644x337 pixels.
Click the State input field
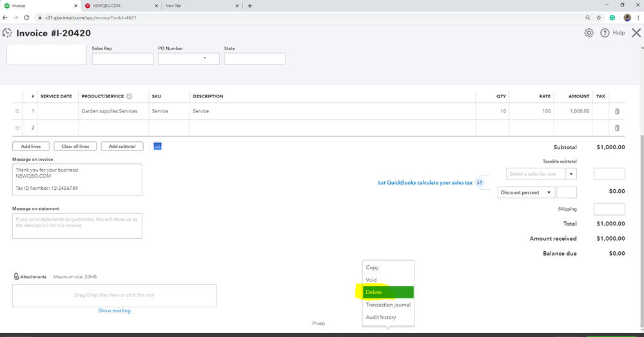tap(255, 59)
